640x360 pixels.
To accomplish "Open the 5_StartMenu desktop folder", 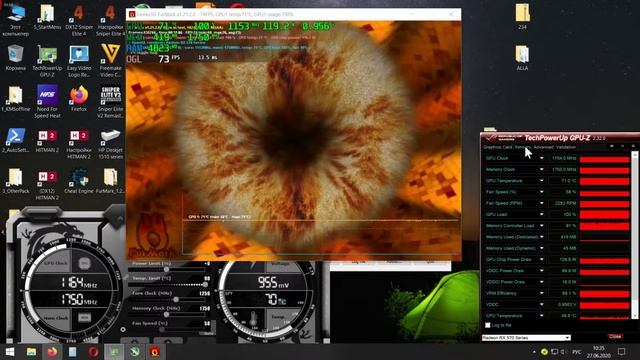I will point(47,17).
